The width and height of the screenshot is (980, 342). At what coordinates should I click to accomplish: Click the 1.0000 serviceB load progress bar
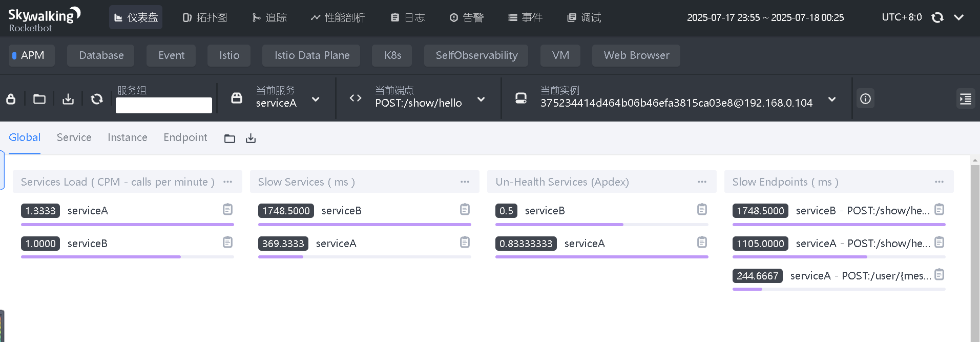click(x=128, y=257)
